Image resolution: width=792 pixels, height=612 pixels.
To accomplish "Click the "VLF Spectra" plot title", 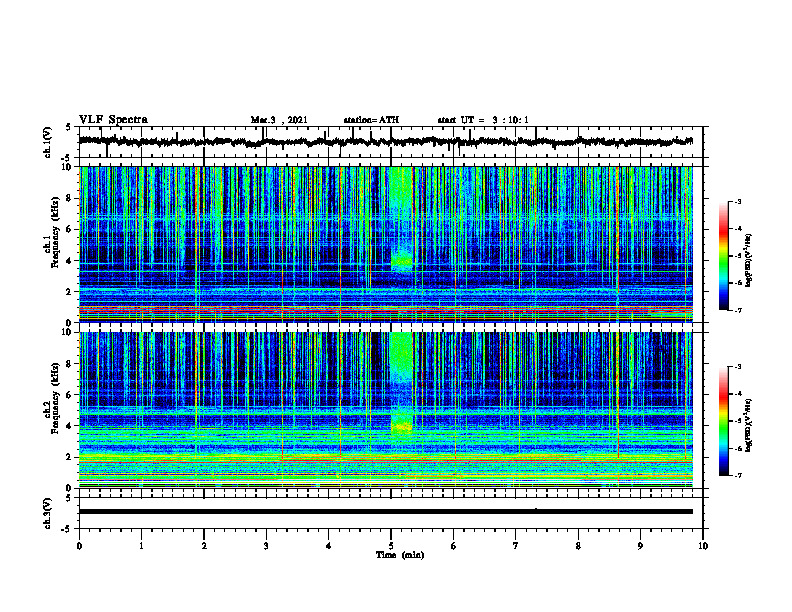I will click(x=113, y=120).
